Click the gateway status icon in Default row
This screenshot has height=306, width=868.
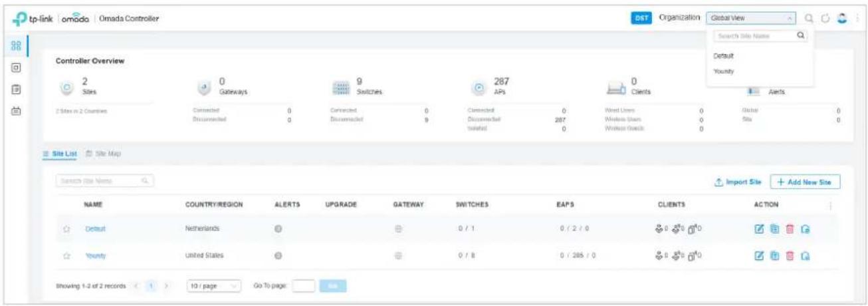[x=399, y=228]
